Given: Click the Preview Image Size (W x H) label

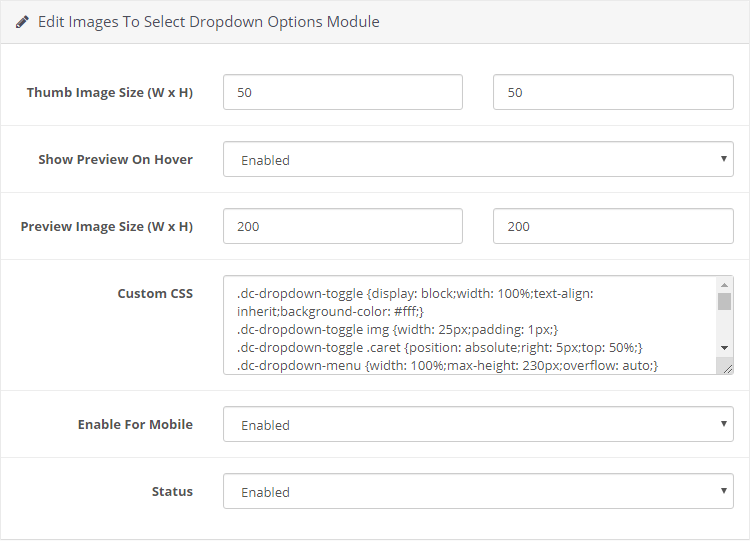Looking at the screenshot, I should coord(107,226).
